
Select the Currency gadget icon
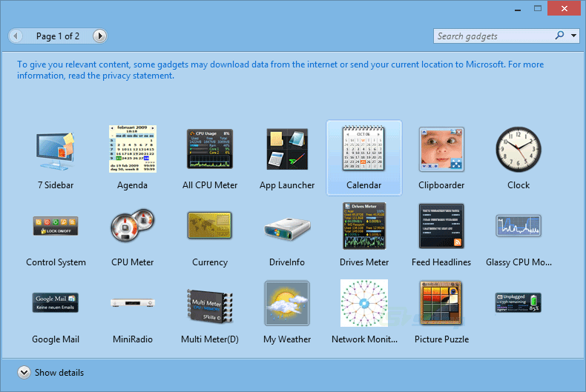(210, 227)
